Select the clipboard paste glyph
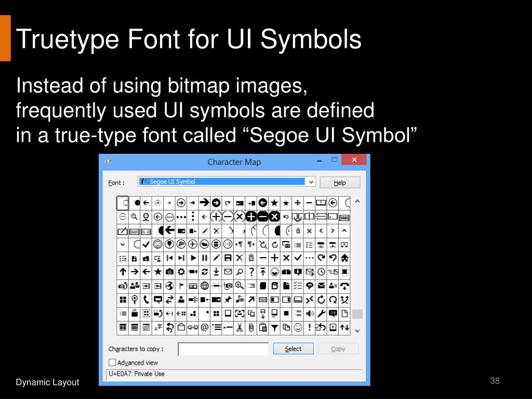 coord(262,327)
